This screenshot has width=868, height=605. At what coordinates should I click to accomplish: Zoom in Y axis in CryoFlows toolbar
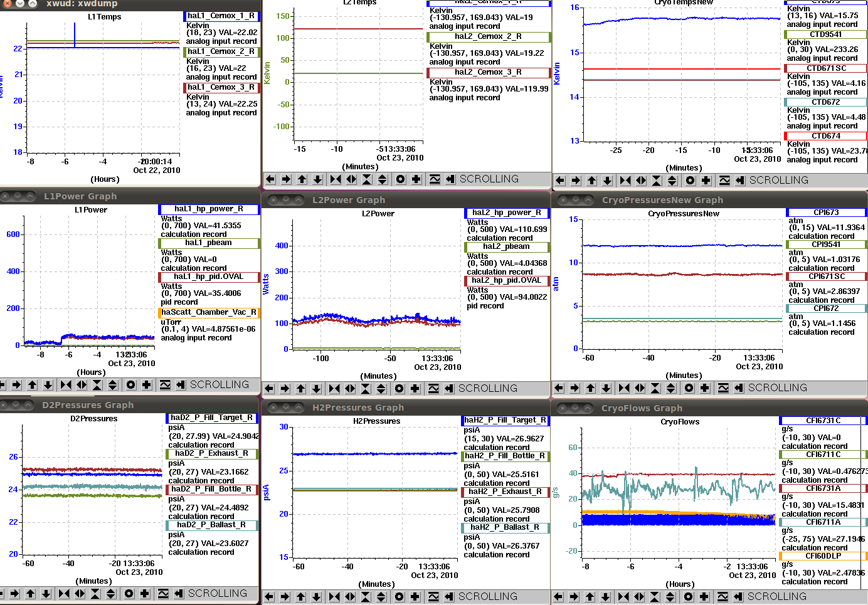pos(655,597)
